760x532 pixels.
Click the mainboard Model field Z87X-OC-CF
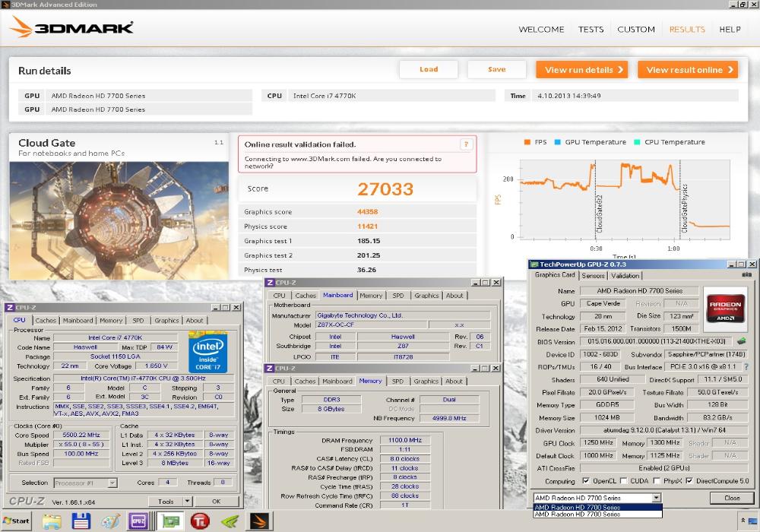click(x=372, y=325)
